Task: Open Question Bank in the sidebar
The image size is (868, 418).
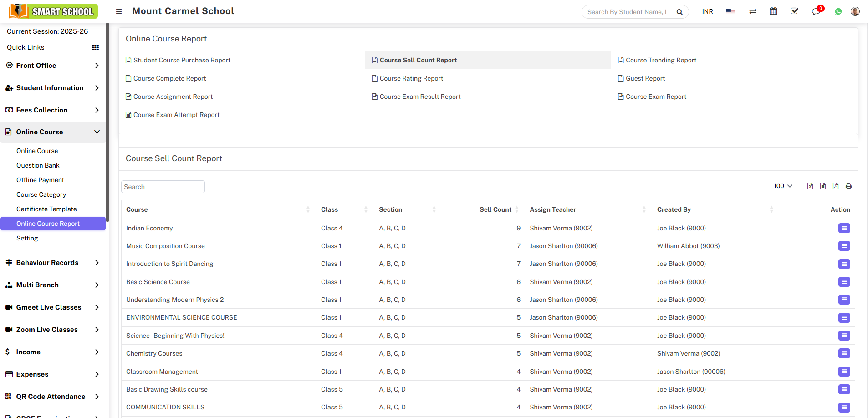Action: pyautogui.click(x=38, y=165)
